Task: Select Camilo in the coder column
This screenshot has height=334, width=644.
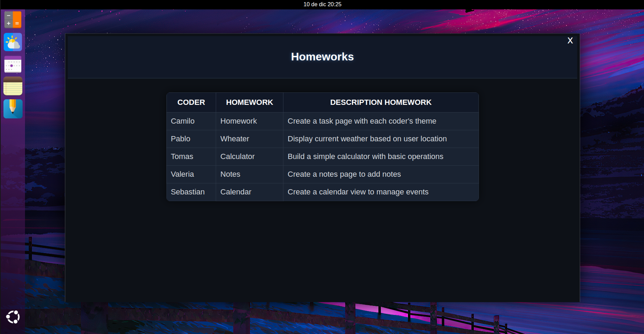Action: 183,121
